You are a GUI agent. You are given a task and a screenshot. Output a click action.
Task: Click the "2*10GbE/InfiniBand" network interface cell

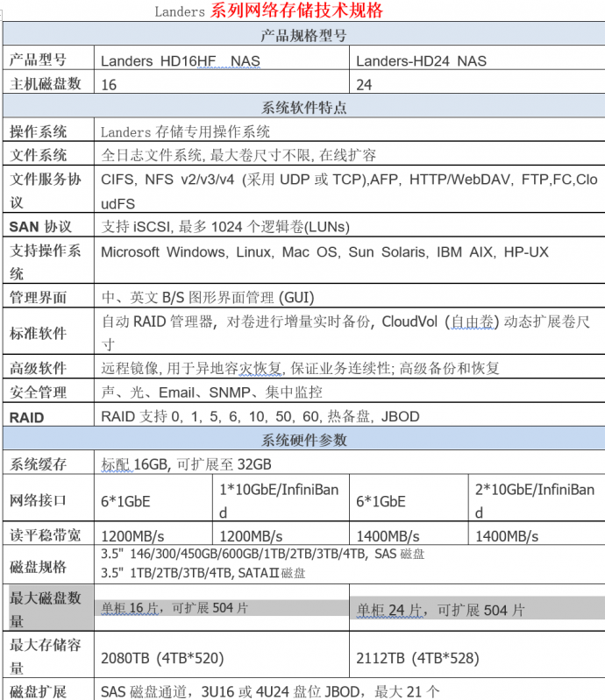[534, 499]
